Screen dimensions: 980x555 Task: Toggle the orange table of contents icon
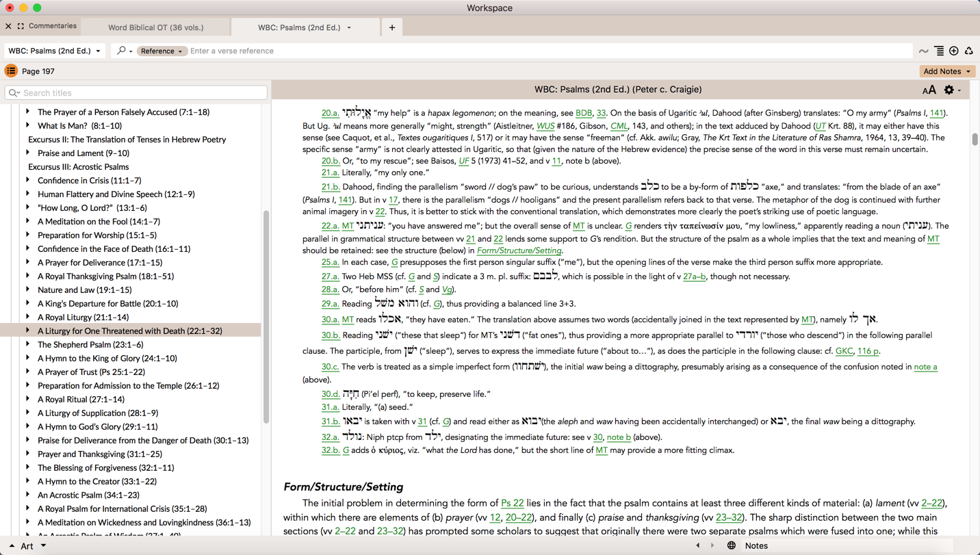tap(11, 71)
